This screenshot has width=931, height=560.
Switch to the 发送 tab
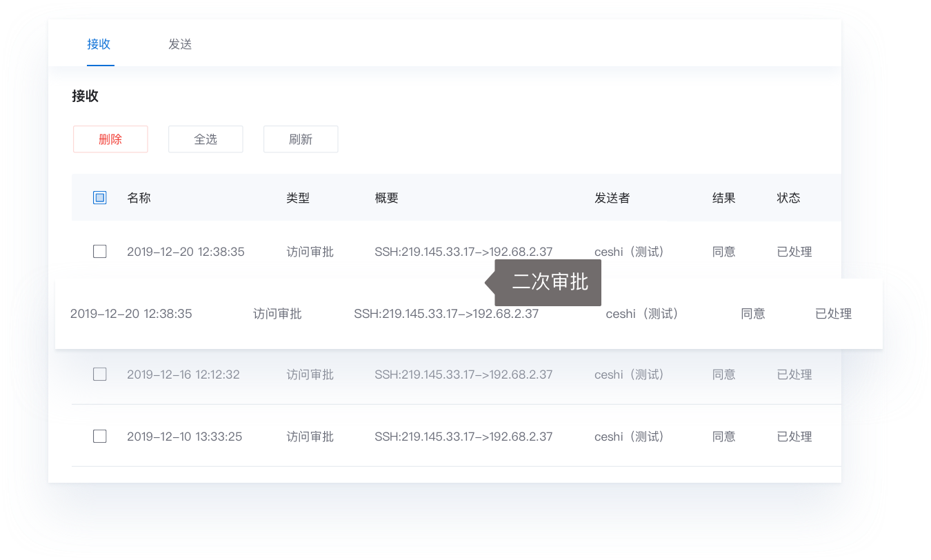[180, 44]
